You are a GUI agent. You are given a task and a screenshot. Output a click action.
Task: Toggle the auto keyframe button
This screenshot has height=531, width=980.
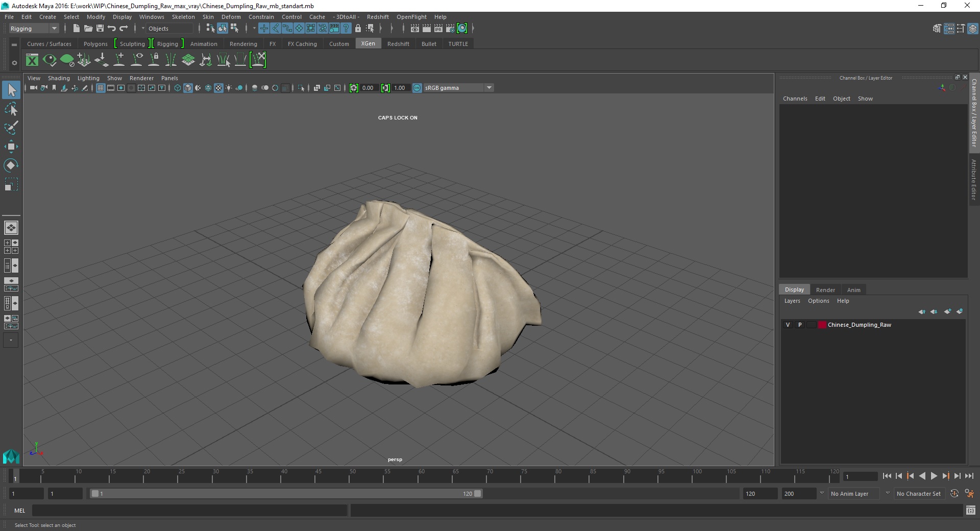click(954, 494)
